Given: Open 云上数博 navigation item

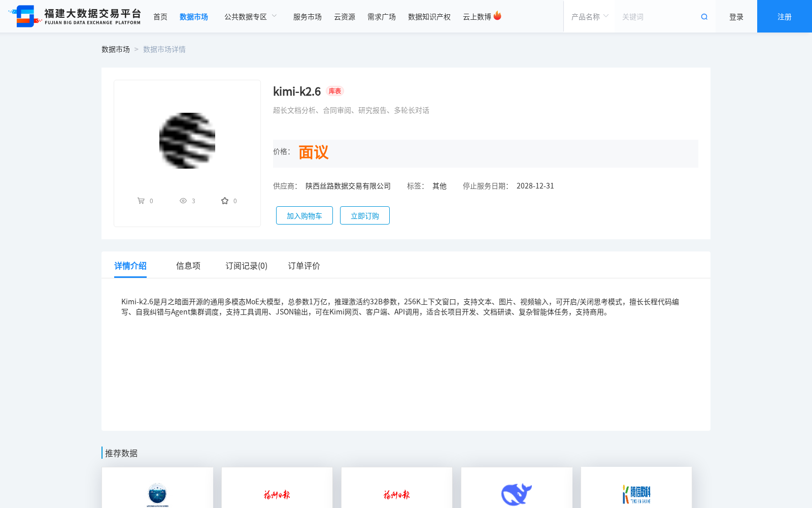Looking at the screenshot, I should [477, 17].
